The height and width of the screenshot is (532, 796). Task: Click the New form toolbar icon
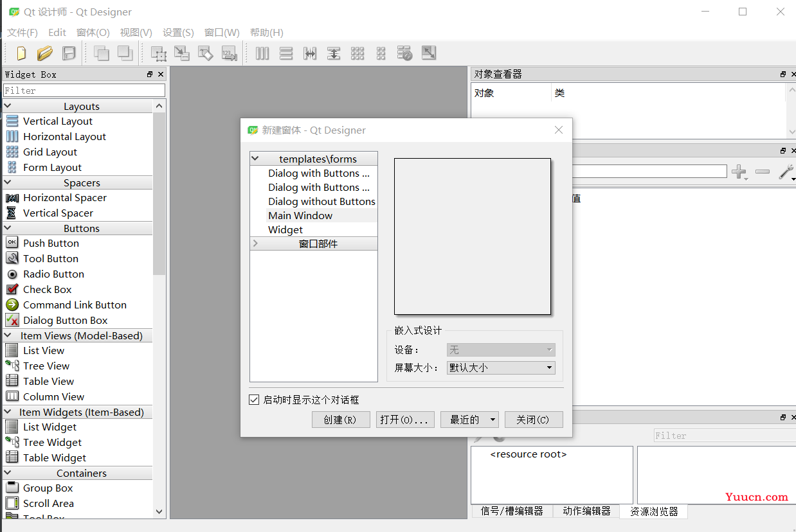[x=21, y=53]
